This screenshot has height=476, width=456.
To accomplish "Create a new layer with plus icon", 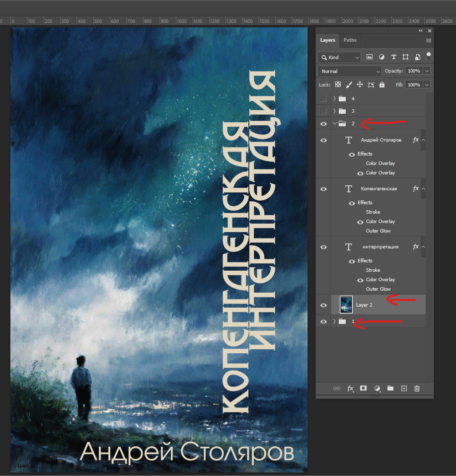I will [404, 388].
